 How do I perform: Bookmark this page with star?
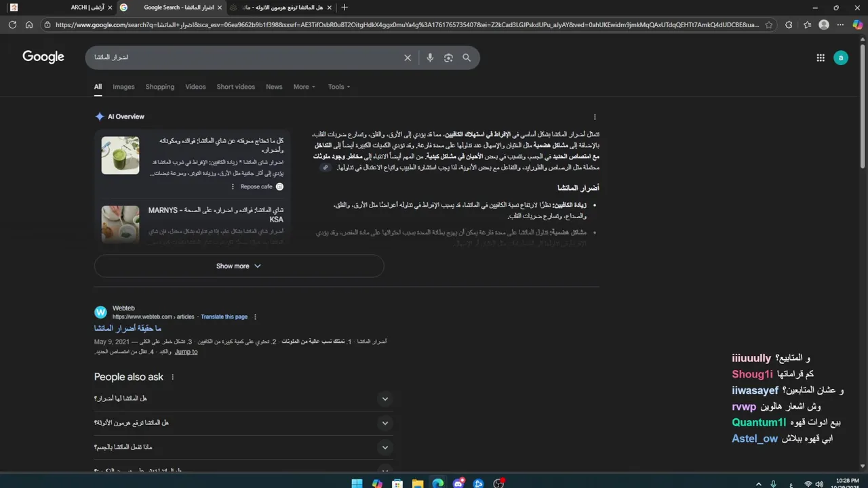tap(769, 24)
